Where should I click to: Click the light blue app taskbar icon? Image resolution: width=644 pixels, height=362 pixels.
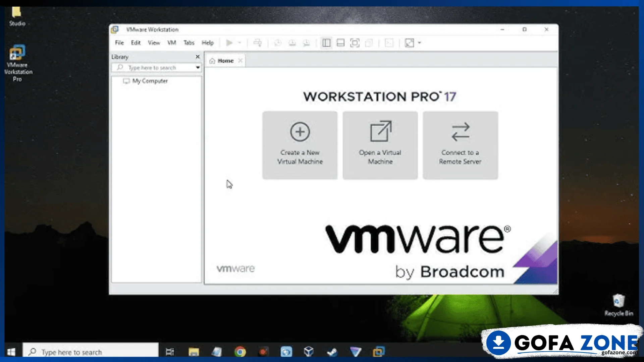pyautogui.click(x=286, y=352)
